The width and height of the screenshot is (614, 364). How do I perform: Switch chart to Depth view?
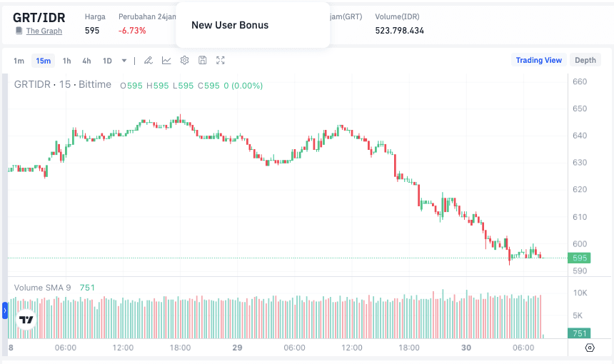pyautogui.click(x=585, y=61)
